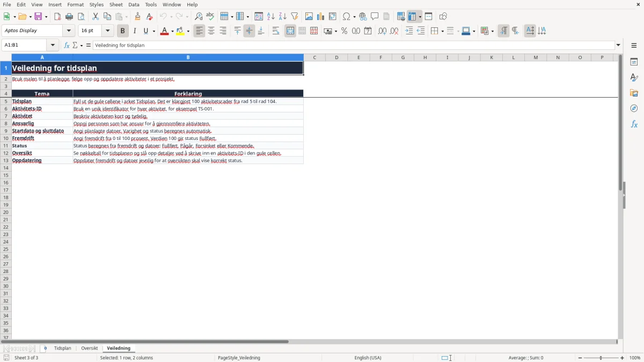Open the Open-file dropdown arrow
The height and width of the screenshot is (362, 644).
pos(30,17)
